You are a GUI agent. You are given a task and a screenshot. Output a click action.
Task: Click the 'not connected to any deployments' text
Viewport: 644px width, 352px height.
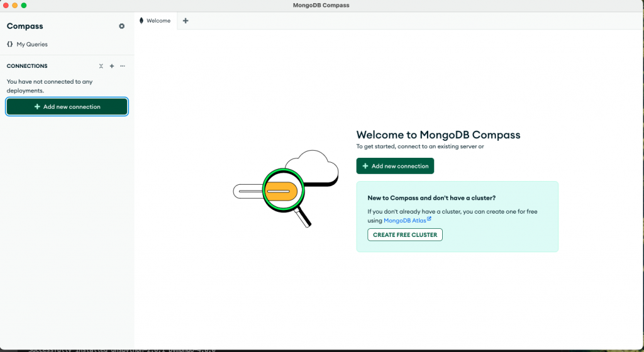[50, 86]
